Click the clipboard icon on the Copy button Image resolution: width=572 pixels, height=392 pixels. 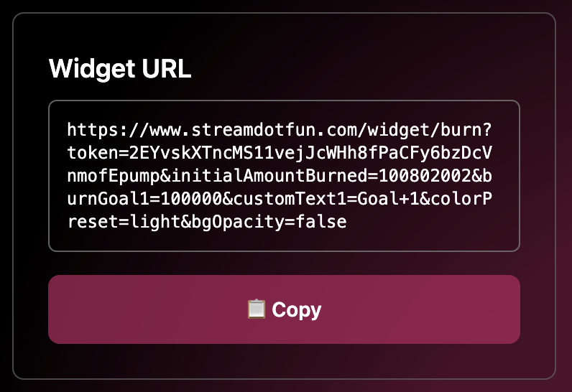[x=257, y=309]
